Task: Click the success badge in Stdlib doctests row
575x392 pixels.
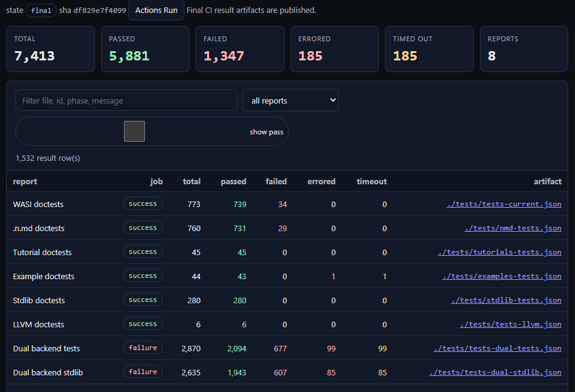Action: (x=143, y=300)
